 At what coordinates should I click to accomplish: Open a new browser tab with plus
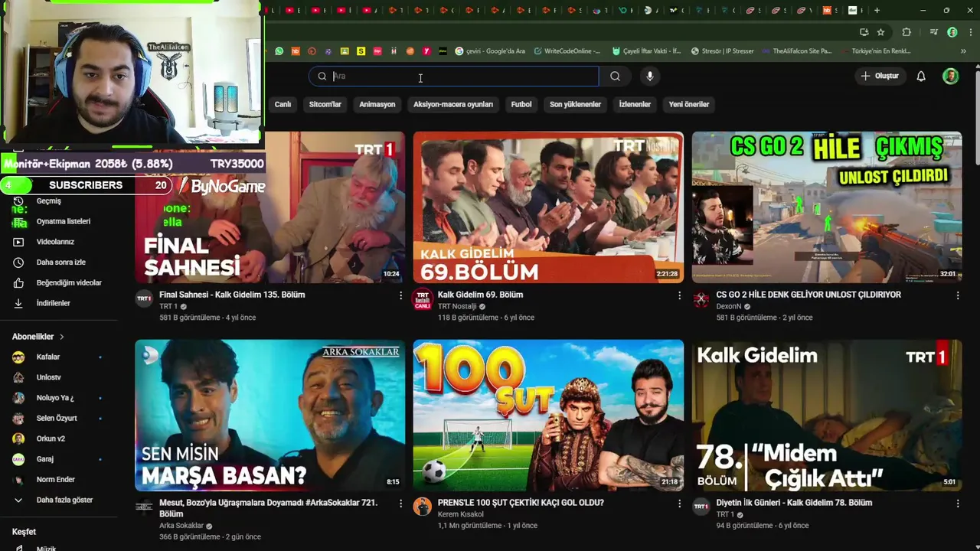coord(877,11)
